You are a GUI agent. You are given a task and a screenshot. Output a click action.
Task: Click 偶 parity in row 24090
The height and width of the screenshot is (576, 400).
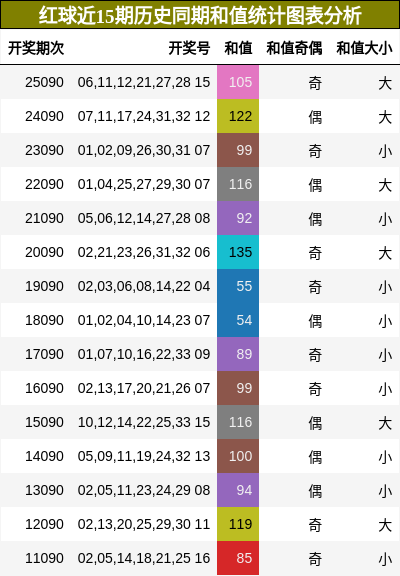[315, 117]
